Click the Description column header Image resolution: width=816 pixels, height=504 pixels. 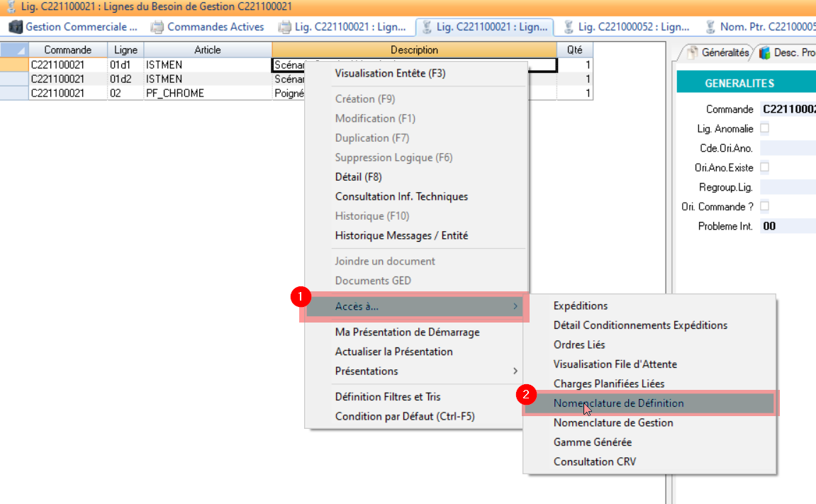click(414, 50)
